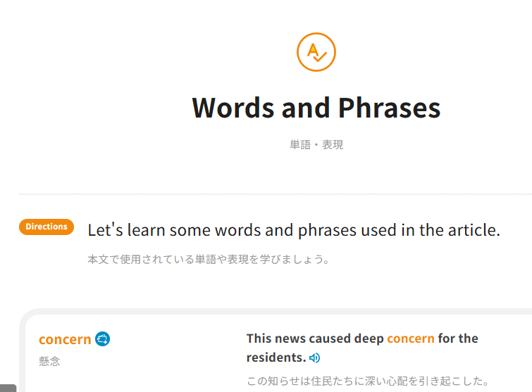Click the orange vocabulary word 'concern'
532x392 pixels.
(65, 339)
